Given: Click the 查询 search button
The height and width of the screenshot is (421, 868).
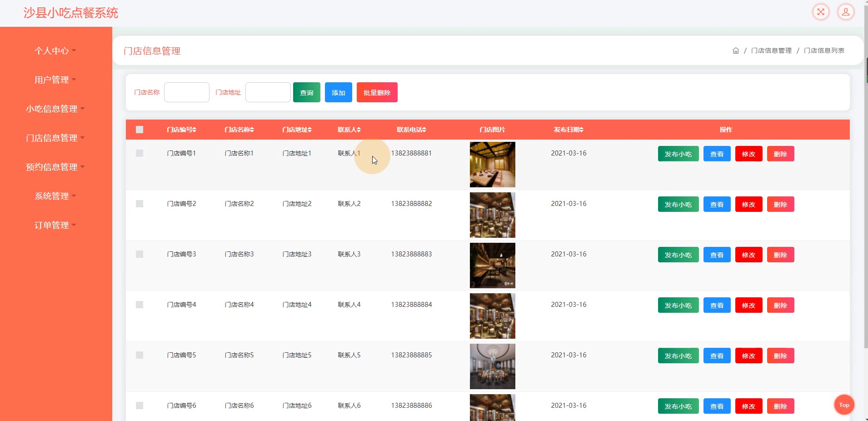Looking at the screenshot, I should pos(307,92).
